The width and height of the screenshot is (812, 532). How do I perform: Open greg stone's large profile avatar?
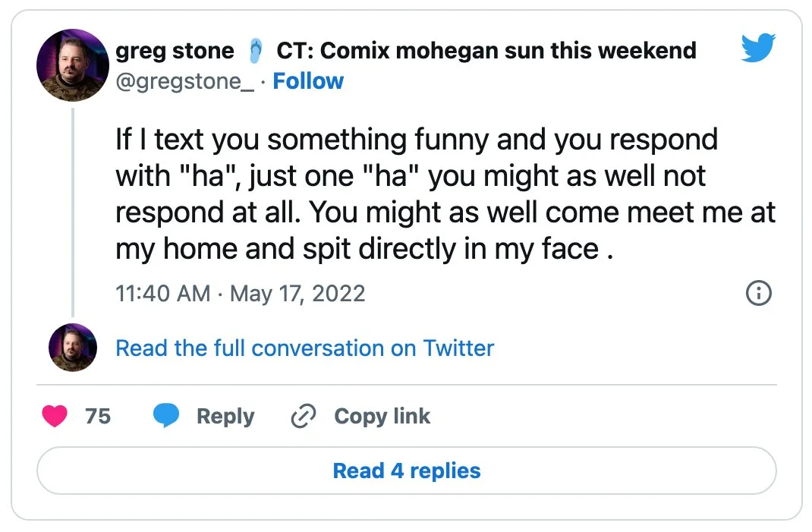[73, 65]
